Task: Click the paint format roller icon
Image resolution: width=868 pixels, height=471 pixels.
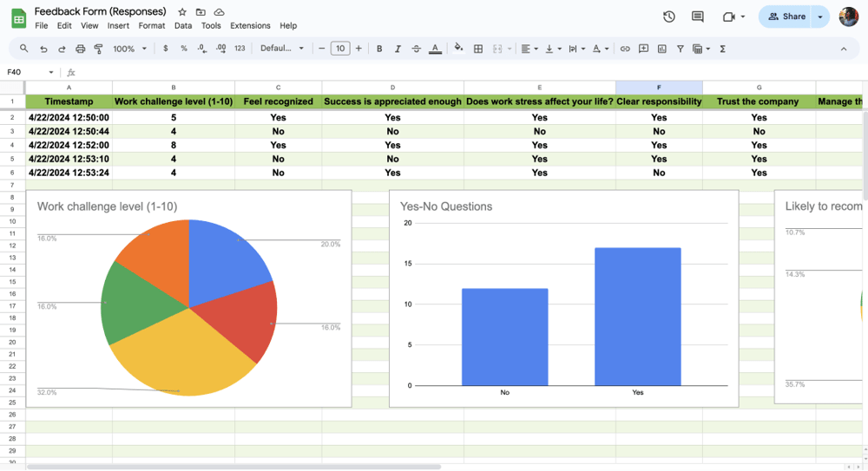Action: point(98,49)
